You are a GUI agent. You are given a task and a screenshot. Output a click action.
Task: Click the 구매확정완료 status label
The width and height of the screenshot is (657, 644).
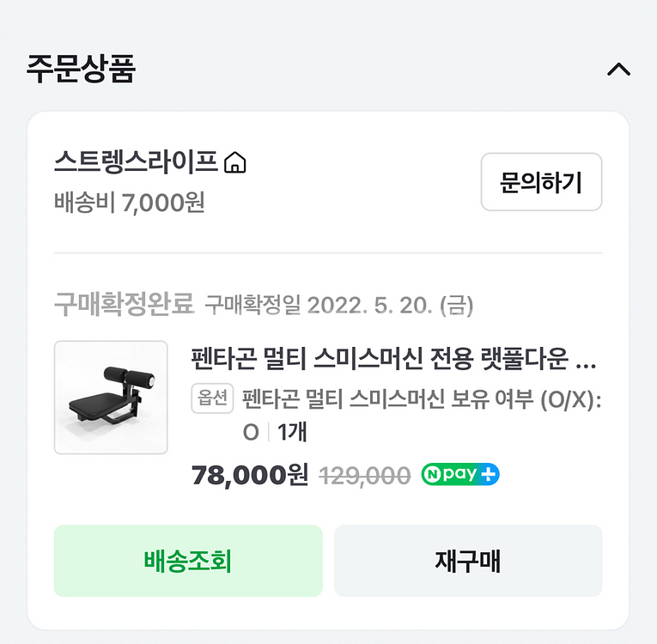point(124,304)
